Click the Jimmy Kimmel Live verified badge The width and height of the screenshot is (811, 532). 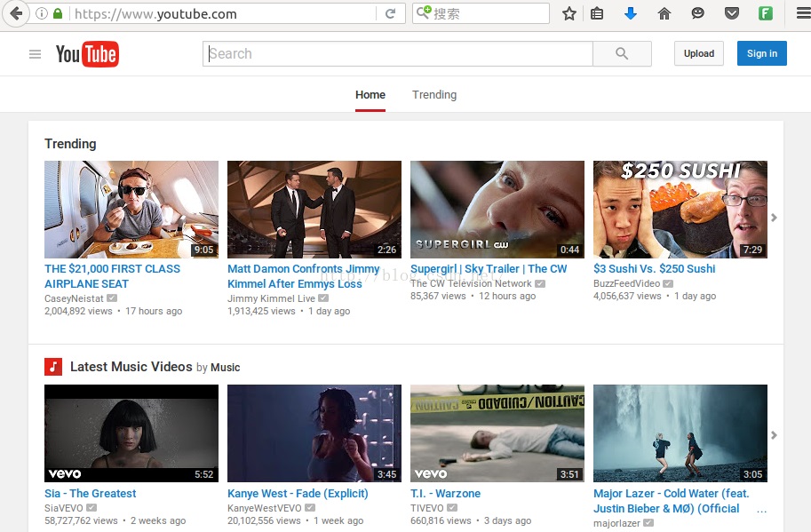(x=323, y=298)
